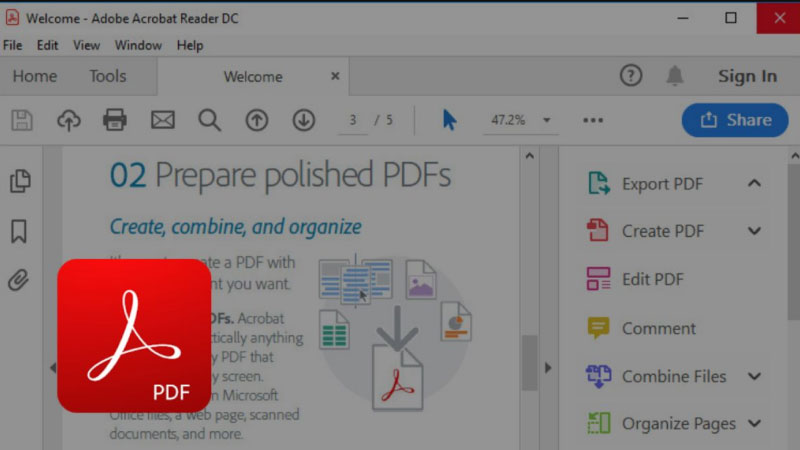Open attachments paperclip panel
This screenshot has width=800, height=450.
pyautogui.click(x=19, y=280)
